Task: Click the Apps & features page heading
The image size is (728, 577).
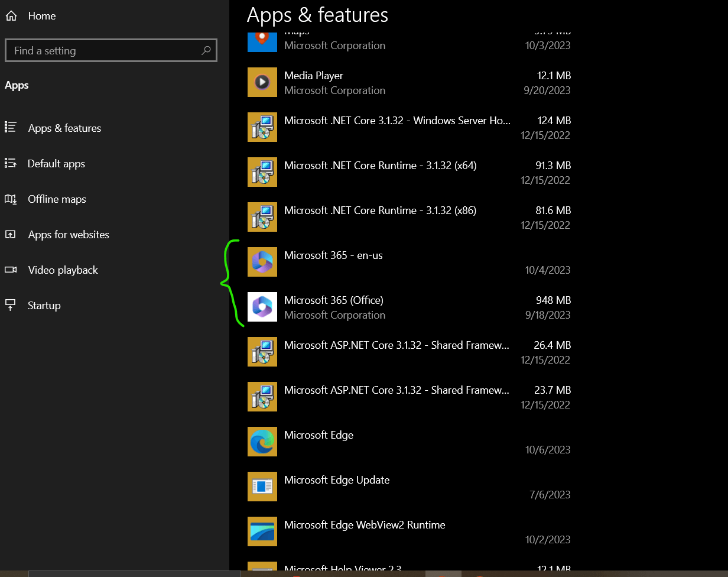Action: pos(317,15)
